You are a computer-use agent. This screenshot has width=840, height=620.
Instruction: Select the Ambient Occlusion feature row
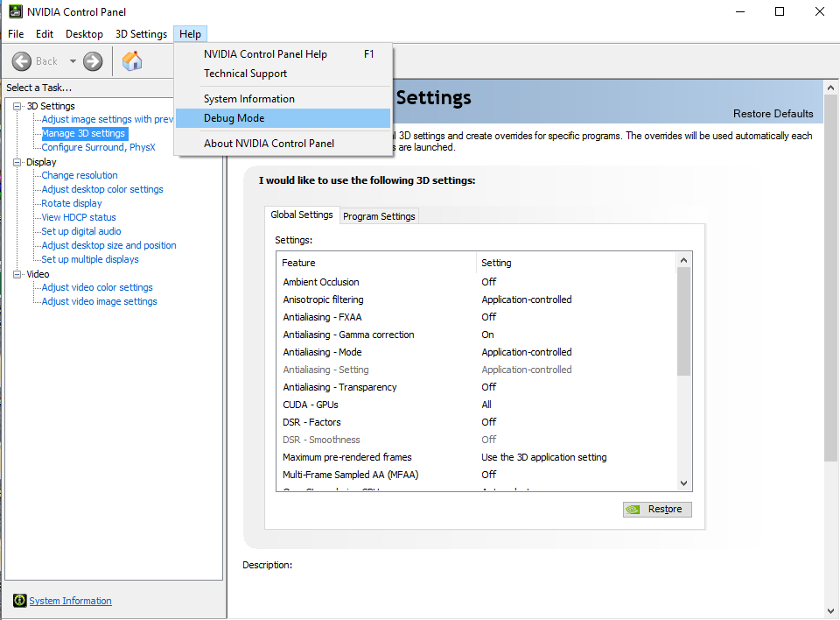[477, 282]
